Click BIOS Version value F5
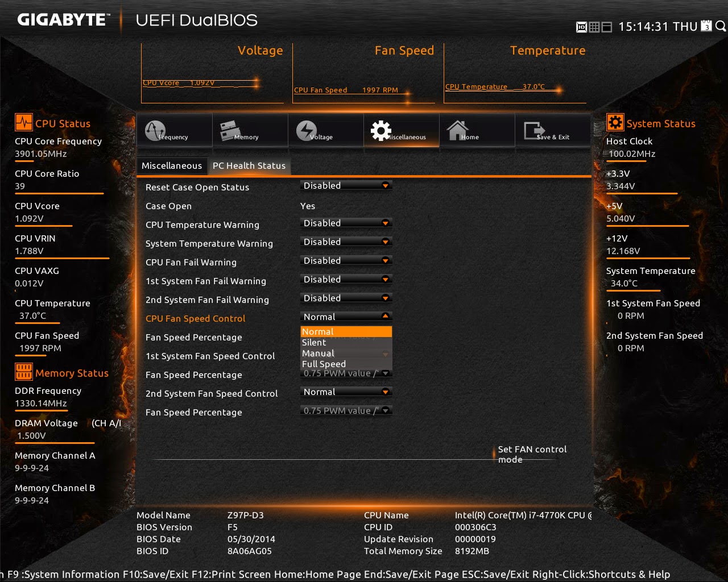The image size is (728, 582). click(233, 527)
